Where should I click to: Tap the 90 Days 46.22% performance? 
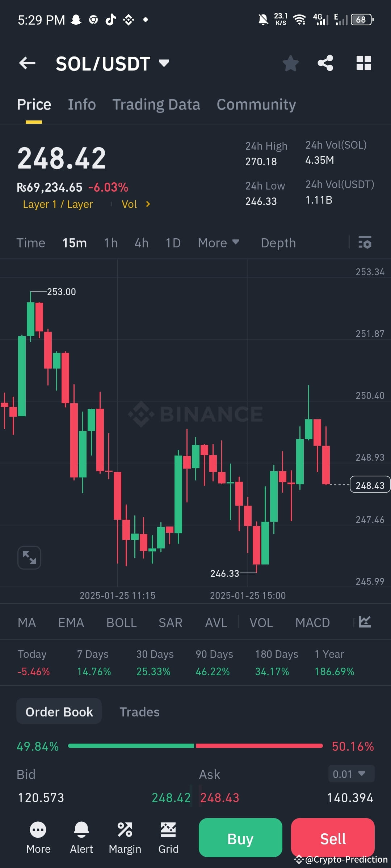pyautogui.click(x=214, y=663)
